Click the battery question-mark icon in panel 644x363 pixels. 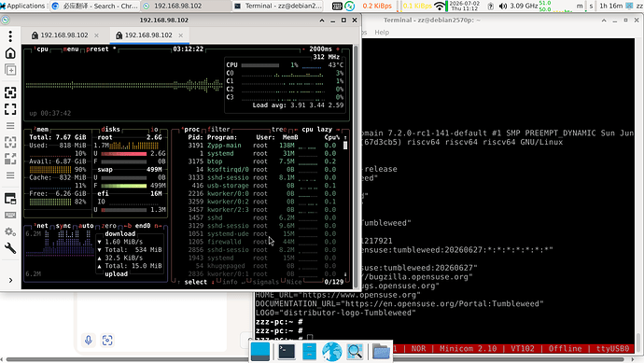(490, 6)
